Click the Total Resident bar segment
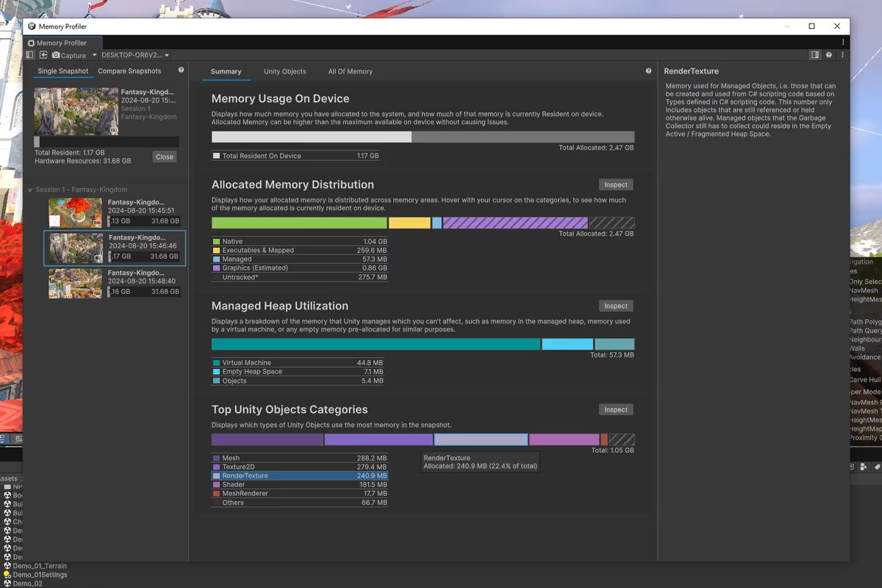This screenshot has width=882, height=588. point(312,137)
